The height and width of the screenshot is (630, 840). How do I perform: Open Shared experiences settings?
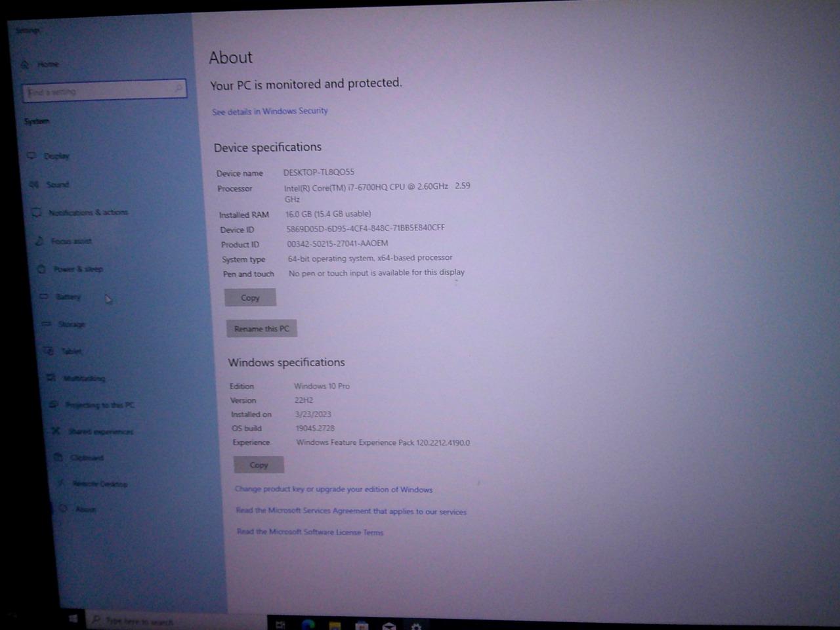[x=93, y=432]
